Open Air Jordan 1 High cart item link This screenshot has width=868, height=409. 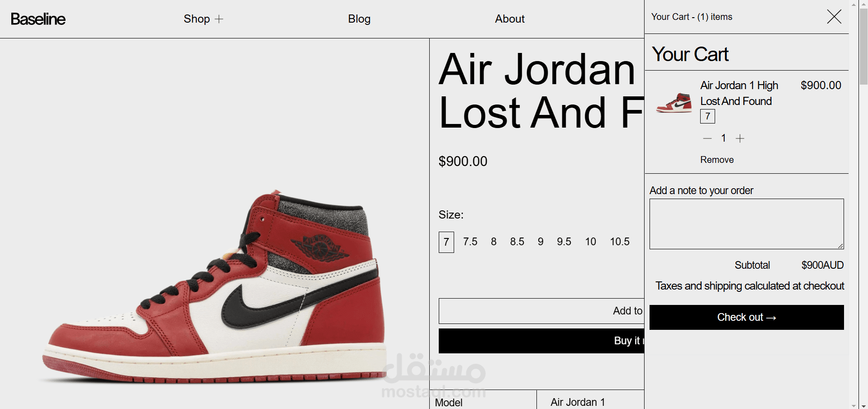point(739,93)
